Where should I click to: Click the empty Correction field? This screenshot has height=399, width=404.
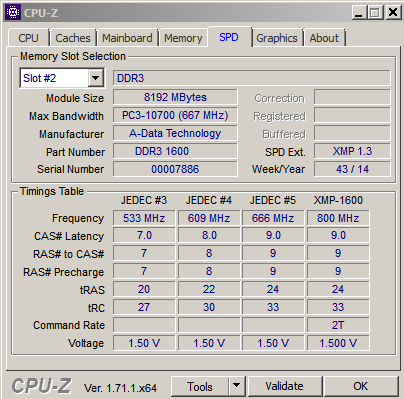352,97
